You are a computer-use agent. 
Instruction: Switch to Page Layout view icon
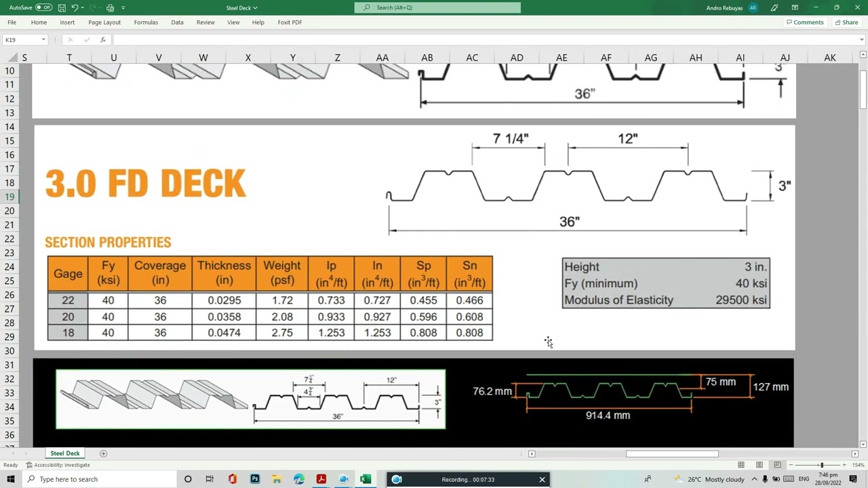pyautogui.click(x=759, y=465)
